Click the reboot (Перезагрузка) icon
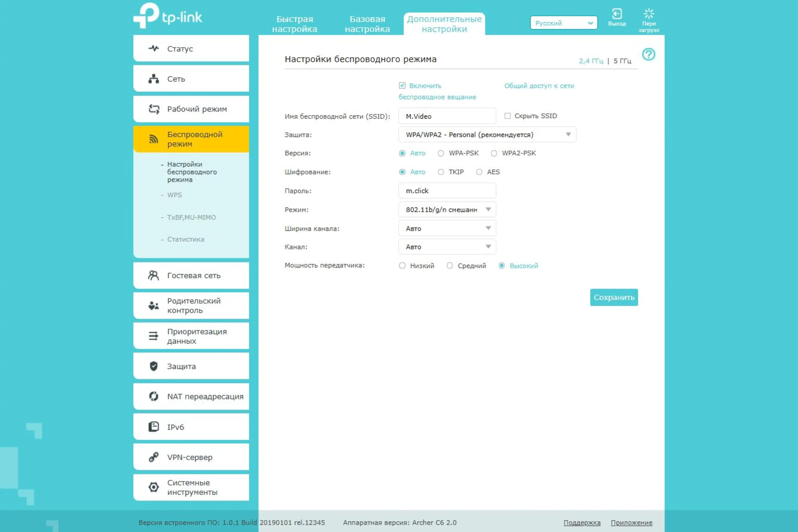The image size is (798, 532). click(649, 14)
